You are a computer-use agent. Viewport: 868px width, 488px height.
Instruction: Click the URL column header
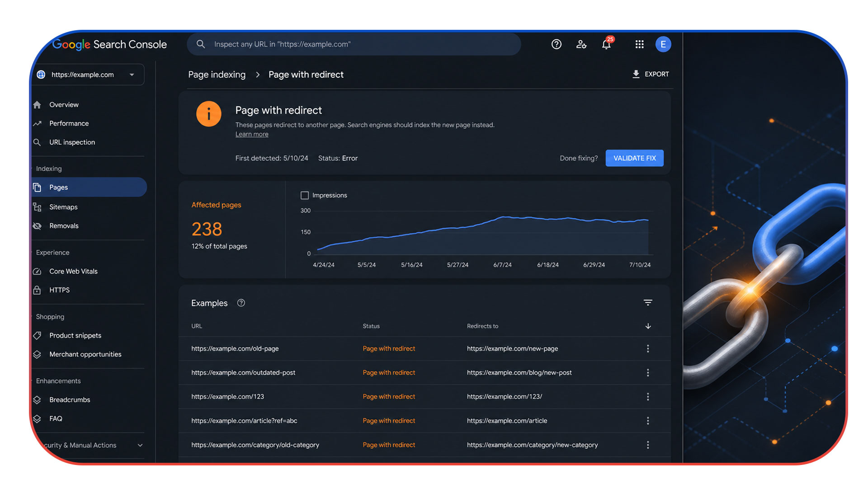click(x=197, y=326)
